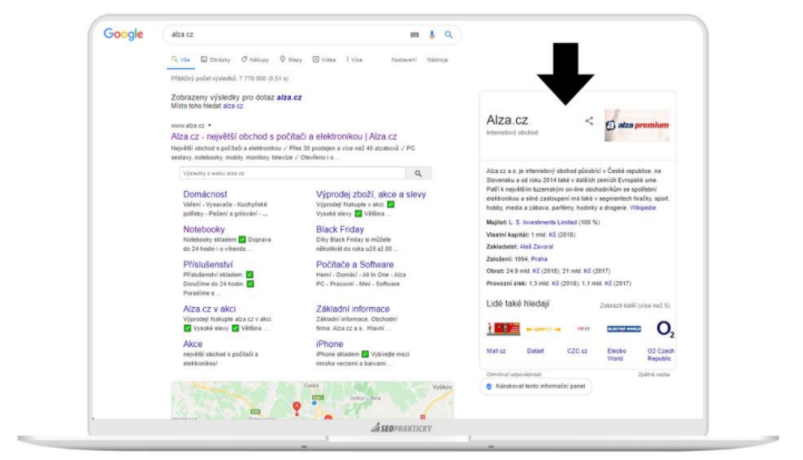Open the Příslušenství sitelink

pos(208,264)
